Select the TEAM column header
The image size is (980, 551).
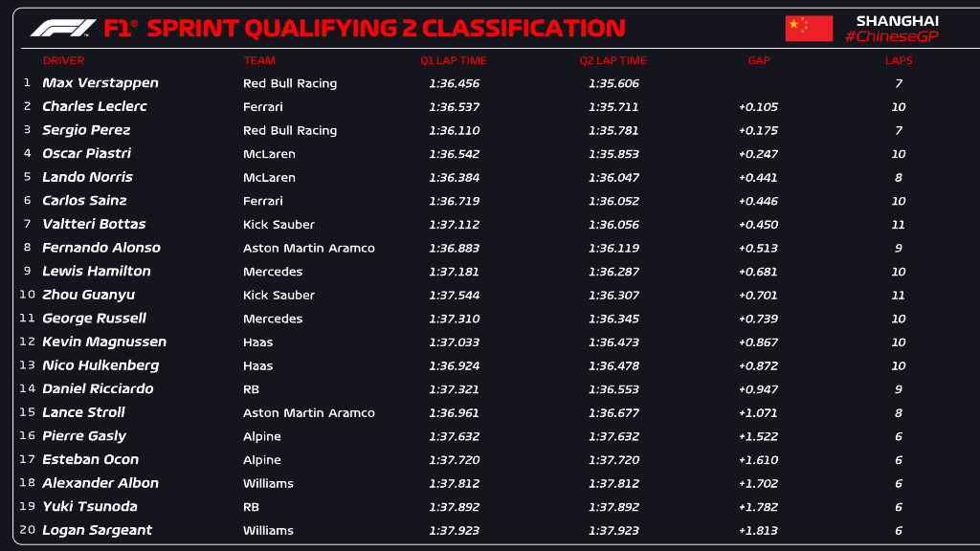tap(259, 60)
